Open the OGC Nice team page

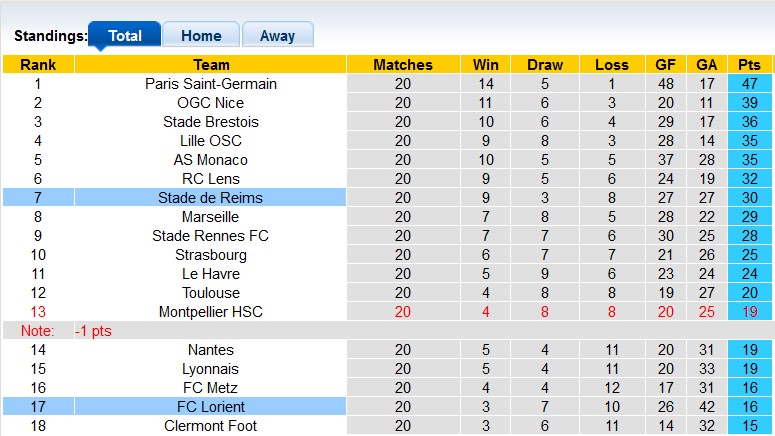(x=211, y=103)
